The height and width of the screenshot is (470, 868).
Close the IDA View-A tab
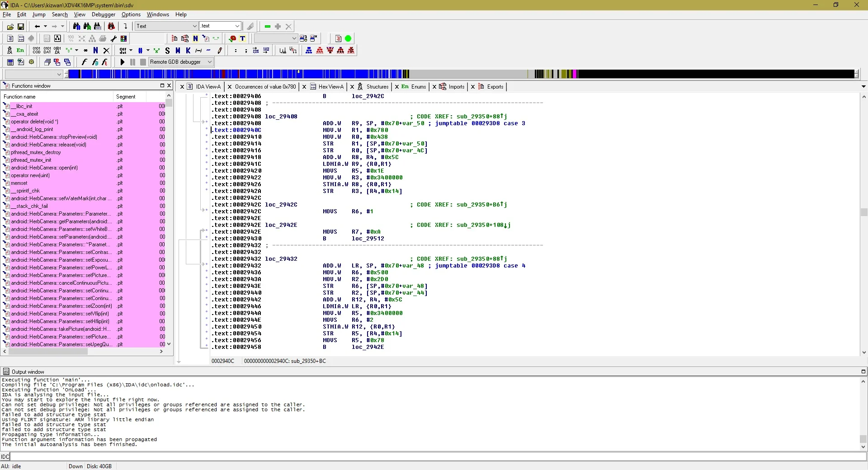182,87
